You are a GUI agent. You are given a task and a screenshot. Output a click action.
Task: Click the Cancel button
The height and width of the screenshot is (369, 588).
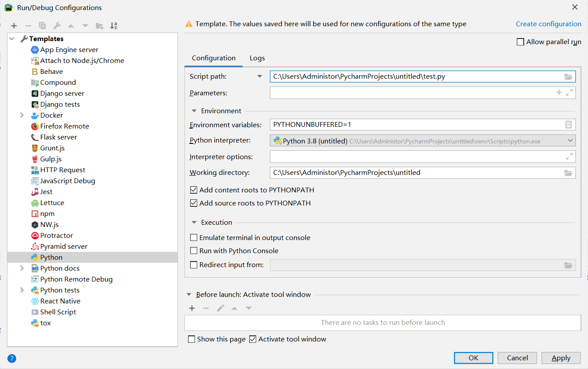coord(518,358)
